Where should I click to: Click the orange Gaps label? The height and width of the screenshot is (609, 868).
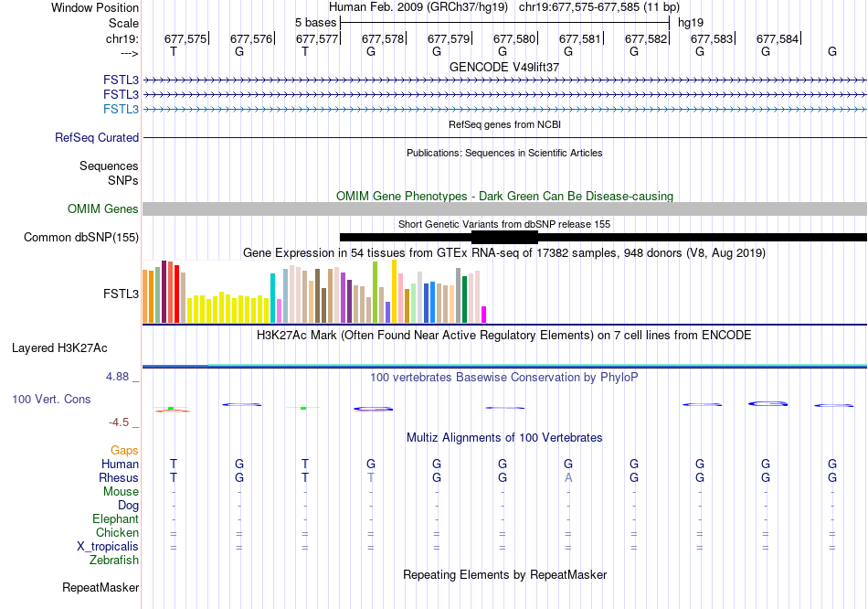point(124,451)
